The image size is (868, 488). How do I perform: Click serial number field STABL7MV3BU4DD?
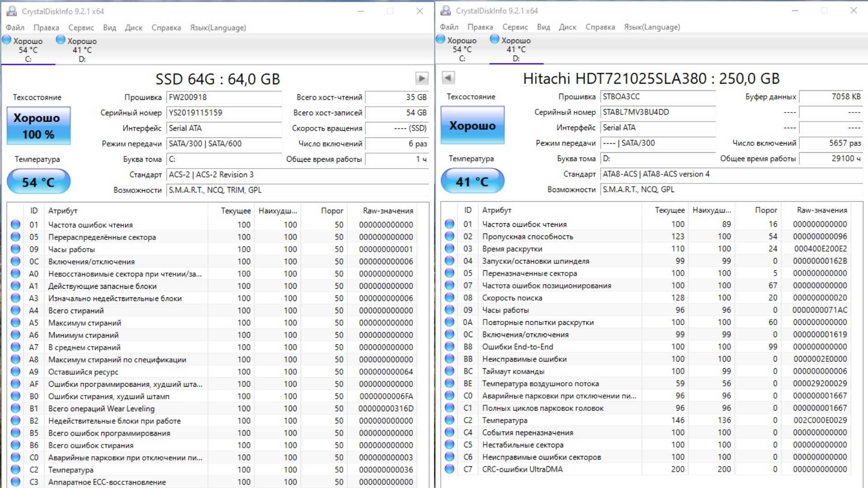(658, 112)
